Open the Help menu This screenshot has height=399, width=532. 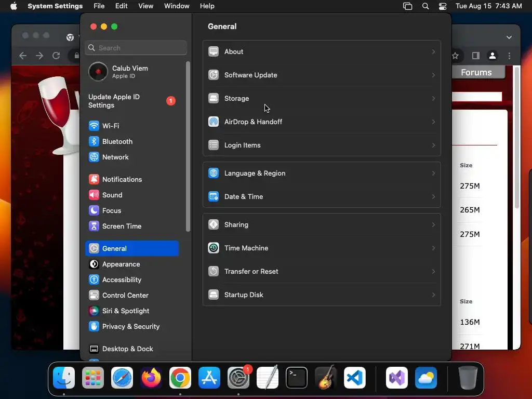coord(207,6)
